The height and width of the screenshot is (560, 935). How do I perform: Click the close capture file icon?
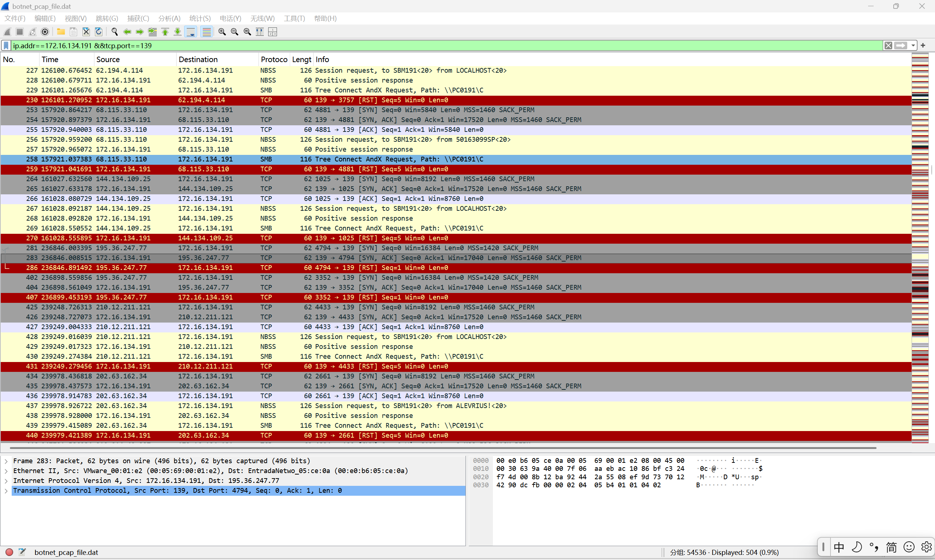[86, 32]
